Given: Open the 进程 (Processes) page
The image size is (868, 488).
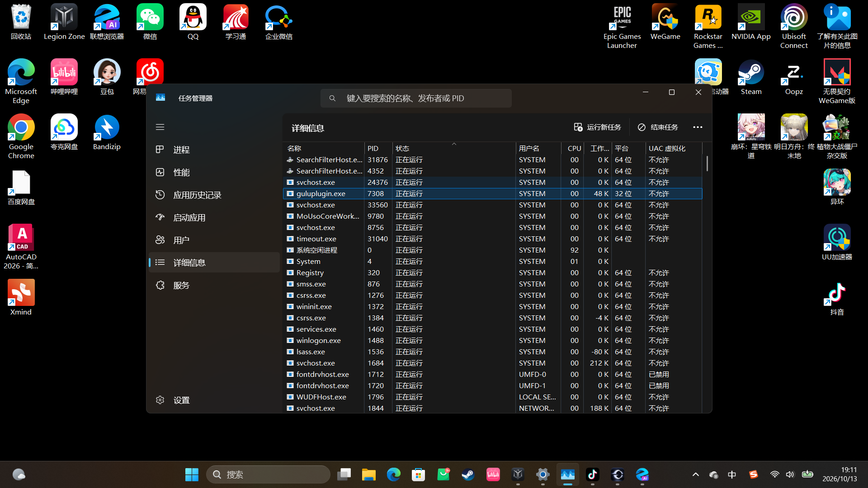Looking at the screenshot, I should coord(214,150).
